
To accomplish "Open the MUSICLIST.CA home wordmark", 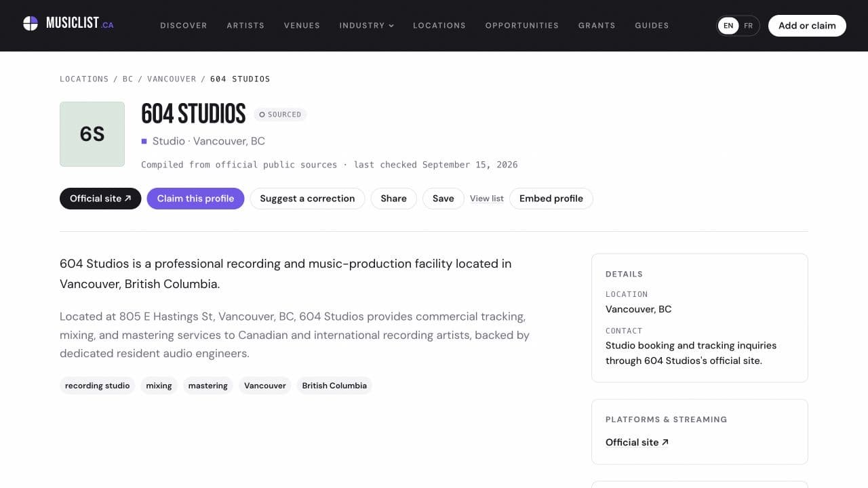I will click(x=79, y=24).
